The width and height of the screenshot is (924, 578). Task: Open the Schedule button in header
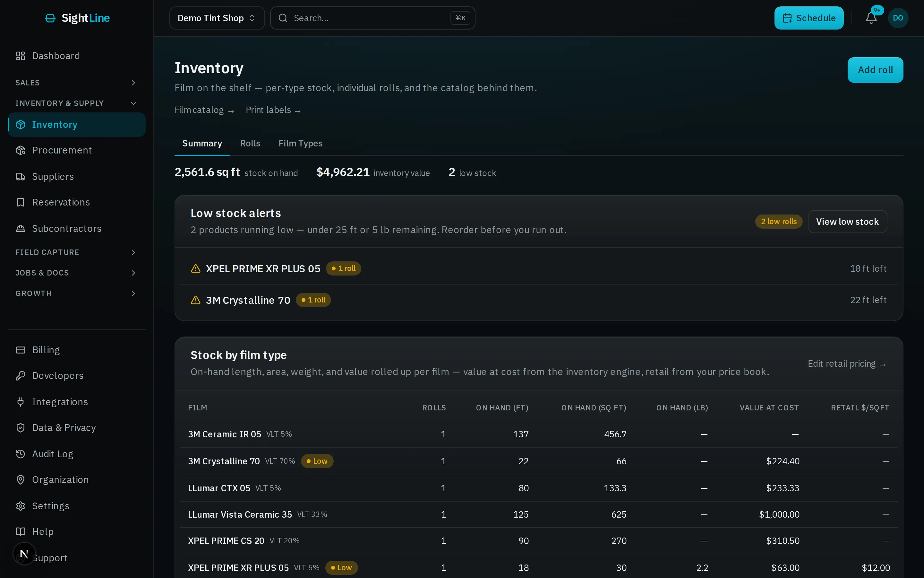pyautogui.click(x=809, y=18)
